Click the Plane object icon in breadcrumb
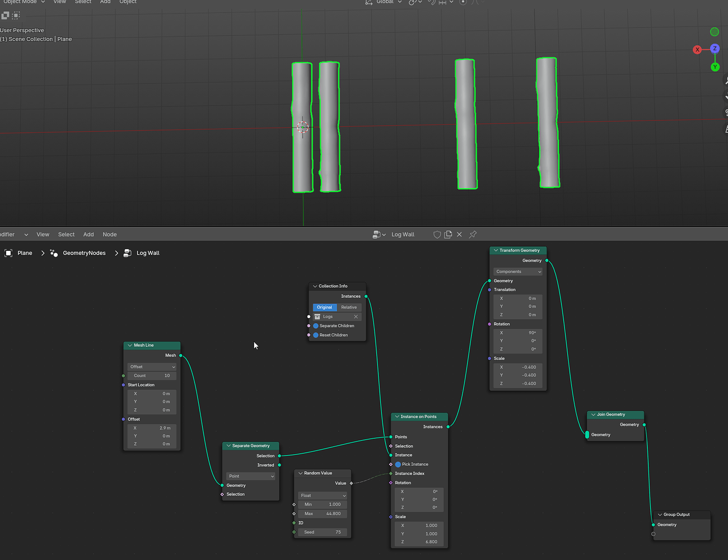Image resolution: width=728 pixels, height=560 pixels. coord(8,253)
